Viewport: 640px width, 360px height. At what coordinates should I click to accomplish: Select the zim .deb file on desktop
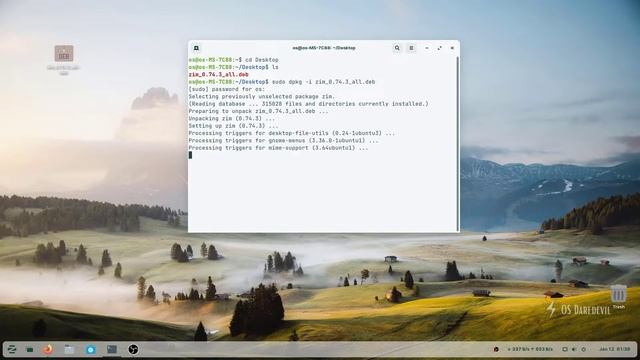(64, 60)
